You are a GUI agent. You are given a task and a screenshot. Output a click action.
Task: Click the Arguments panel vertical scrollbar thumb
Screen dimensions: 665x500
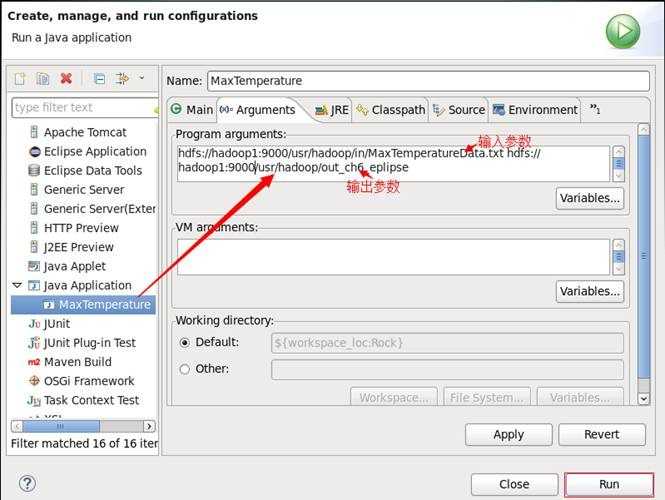[644, 256]
